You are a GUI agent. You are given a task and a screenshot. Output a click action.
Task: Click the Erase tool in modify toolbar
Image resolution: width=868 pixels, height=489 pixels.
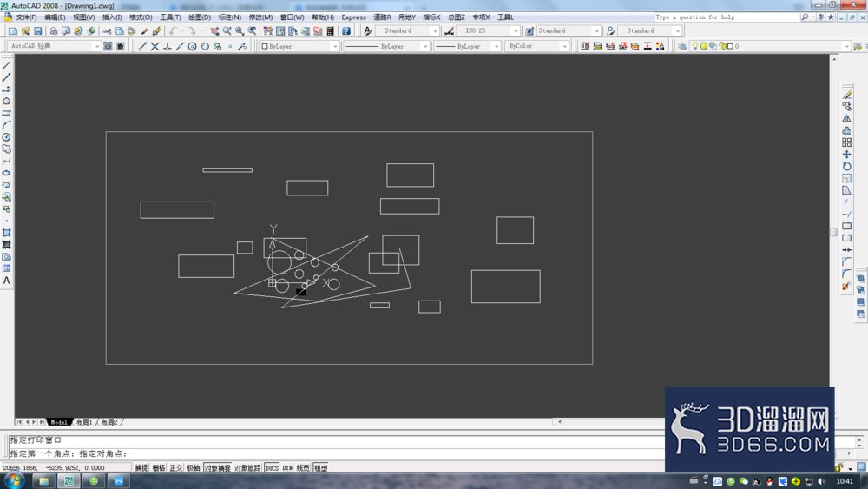tap(847, 95)
